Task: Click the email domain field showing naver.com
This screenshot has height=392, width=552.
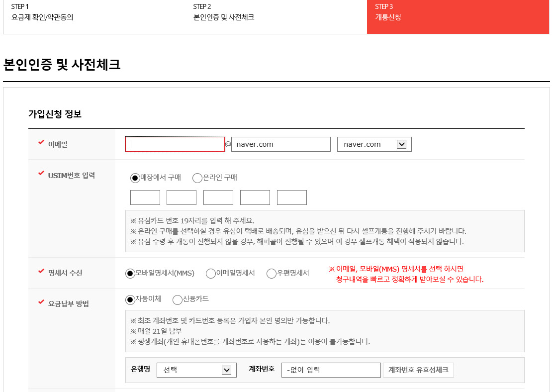Action: pos(281,144)
